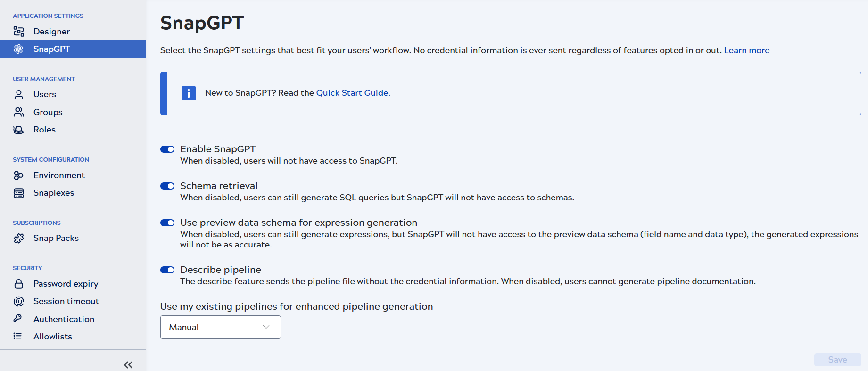Open the Manual pipeline generation dropdown

[x=221, y=327]
